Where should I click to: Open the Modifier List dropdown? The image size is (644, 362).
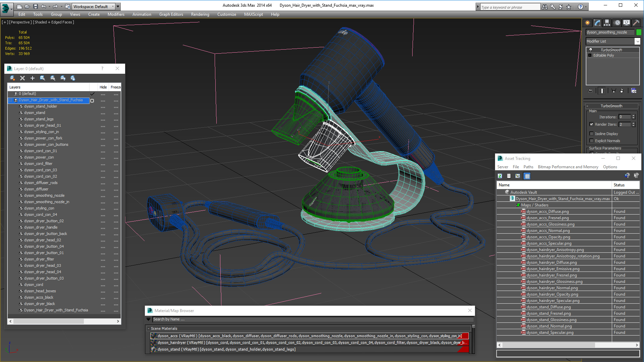[x=637, y=41]
